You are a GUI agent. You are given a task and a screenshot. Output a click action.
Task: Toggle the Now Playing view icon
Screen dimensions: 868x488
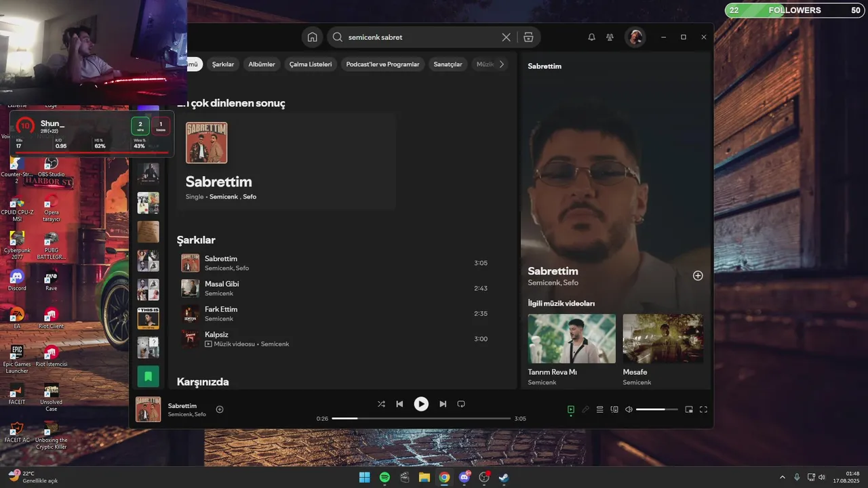point(571,409)
